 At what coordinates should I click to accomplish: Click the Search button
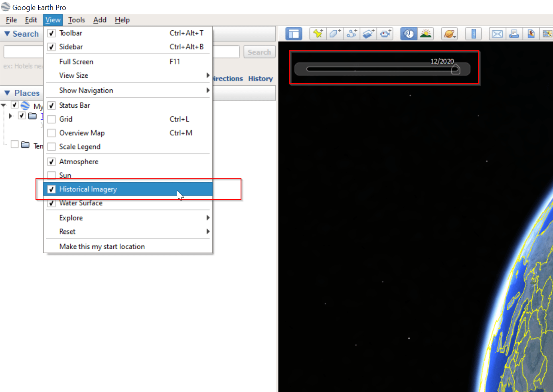(259, 52)
